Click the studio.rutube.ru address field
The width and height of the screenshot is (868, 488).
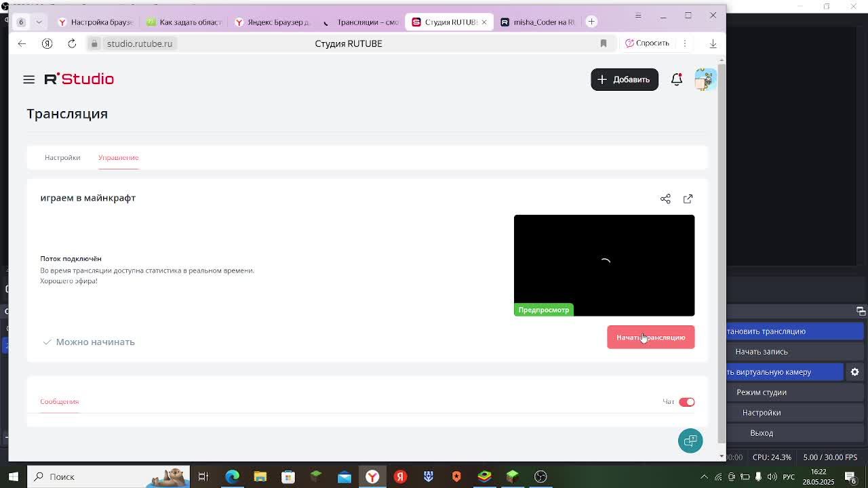pos(139,43)
